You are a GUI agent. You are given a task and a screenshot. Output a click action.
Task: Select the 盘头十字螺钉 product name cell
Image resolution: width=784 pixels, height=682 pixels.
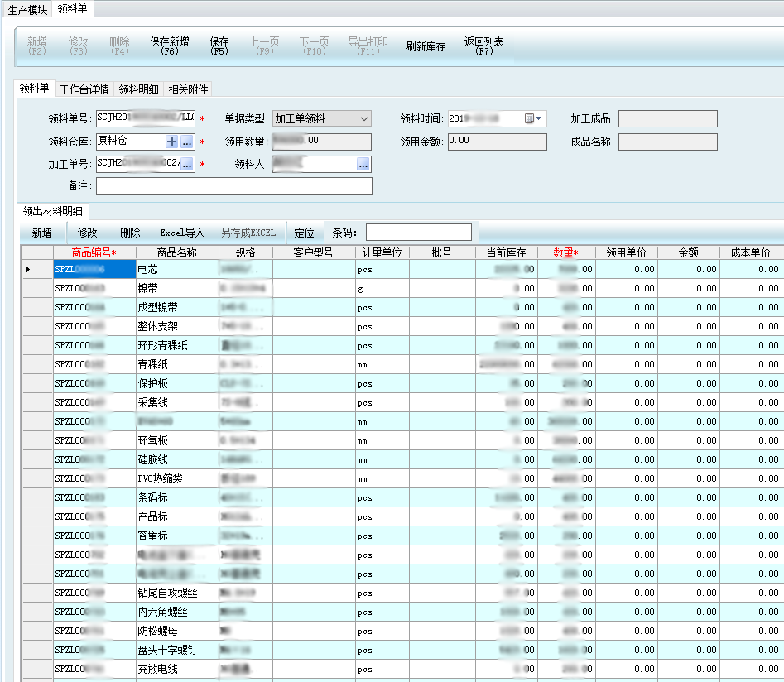(177, 650)
